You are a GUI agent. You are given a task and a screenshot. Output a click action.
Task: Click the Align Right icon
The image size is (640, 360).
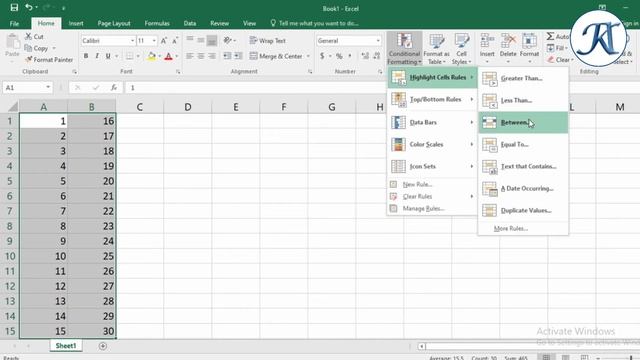pyautogui.click(x=212, y=56)
